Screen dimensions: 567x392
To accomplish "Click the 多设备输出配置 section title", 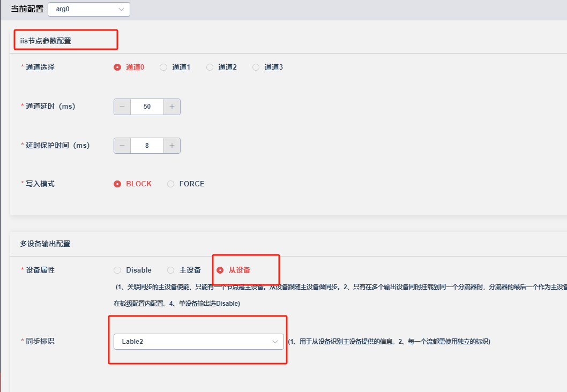I will click(45, 244).
